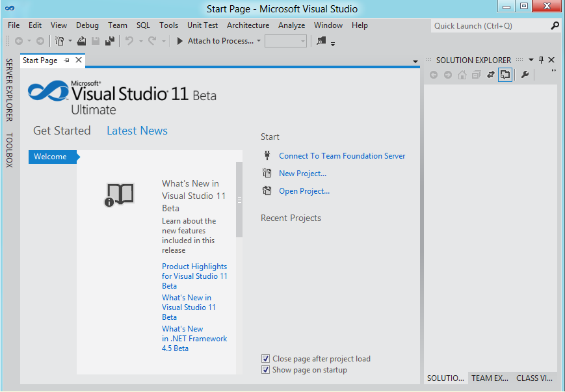The height and width of the screenshot is (392, 565).
Task: Switch to the Class View bottom tab
Action: pyautogui.click(x=534, y=378)
